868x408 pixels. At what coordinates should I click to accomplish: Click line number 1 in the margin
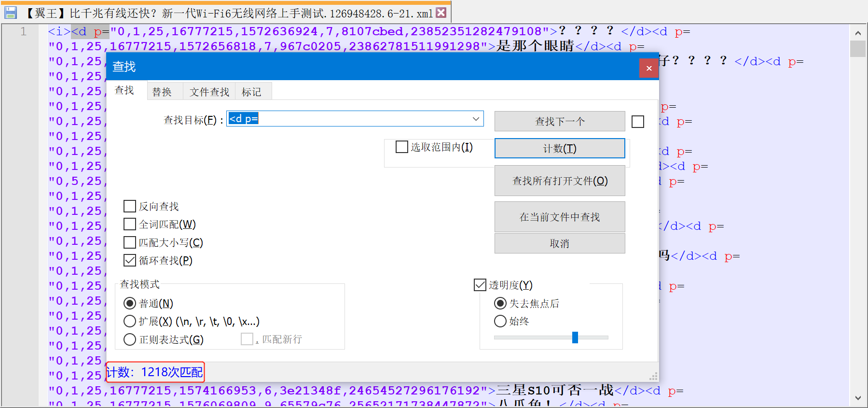pos(23,31)
